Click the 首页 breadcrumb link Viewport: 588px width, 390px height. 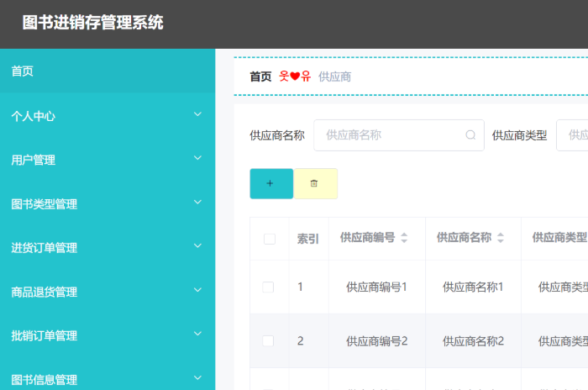(x=260, y=76)
